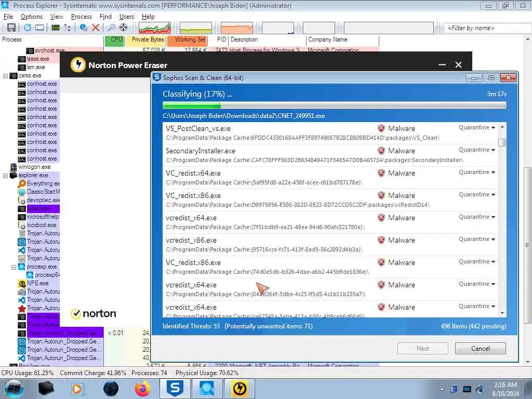Click the procexp64 child process icon
Image resolution: width=532 pixels, height=399 pixels.
click(x=30, y=275)
